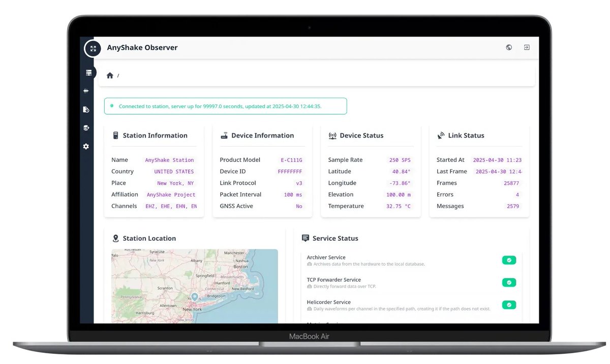Click the Last Frame timestamp value

(499, 172)
